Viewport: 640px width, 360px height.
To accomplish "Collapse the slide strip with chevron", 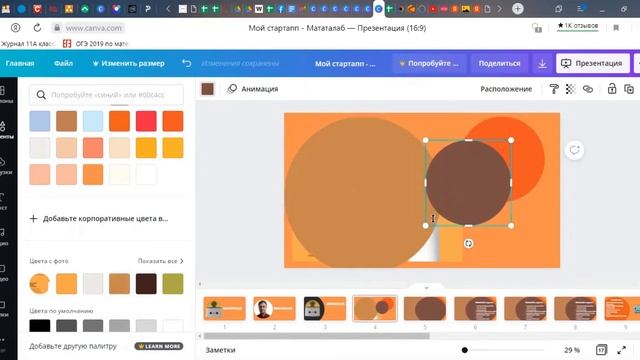I will coord(426,288).
